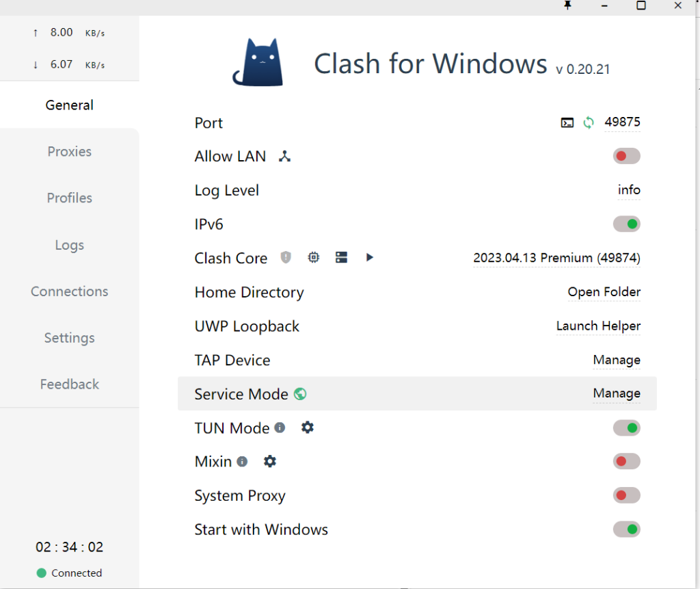Disable the IPv6 toggle
Image resolution: width=700 pixels, height=589 pixels.
(x=626, y=224)
